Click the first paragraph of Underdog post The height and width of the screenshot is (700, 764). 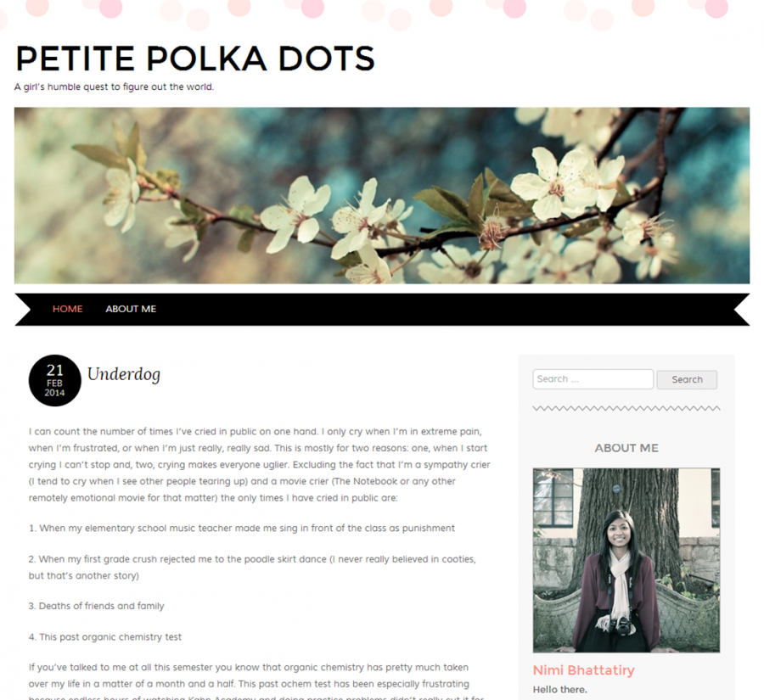(x=259, y=465)
